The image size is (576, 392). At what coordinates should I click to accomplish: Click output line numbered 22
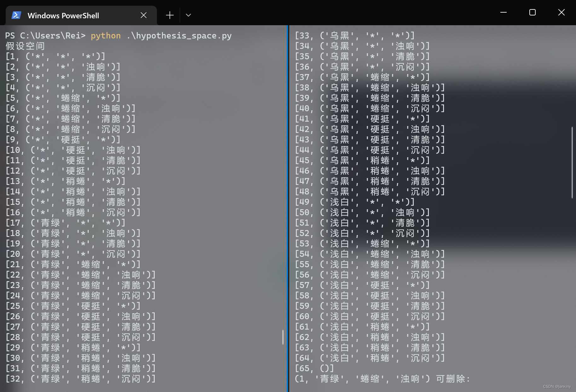pyautogui.click(x=81, y=275)
